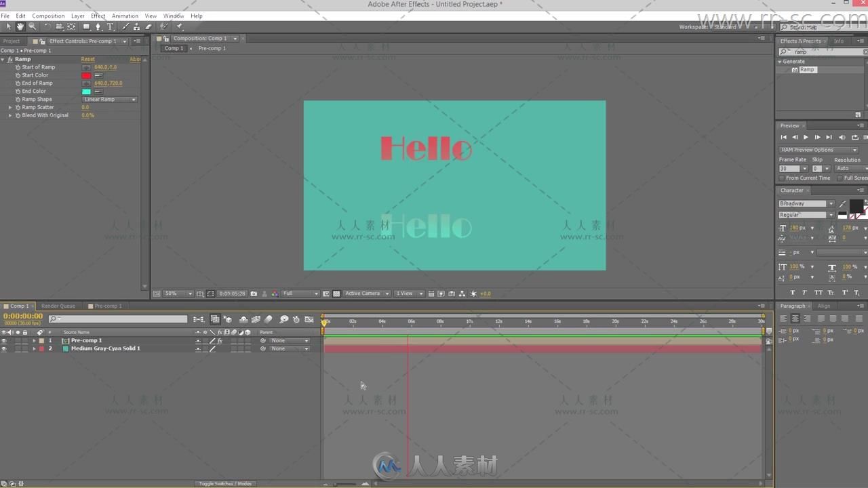Screen dimensions: 868x488
Task: Collapse the Ramp effect group
Action: pos(3,59)
